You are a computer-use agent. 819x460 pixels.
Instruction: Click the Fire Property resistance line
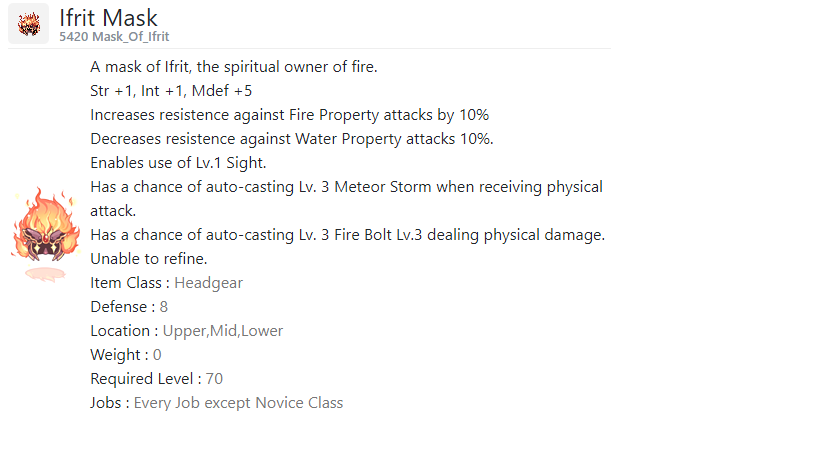pos(289,115)
